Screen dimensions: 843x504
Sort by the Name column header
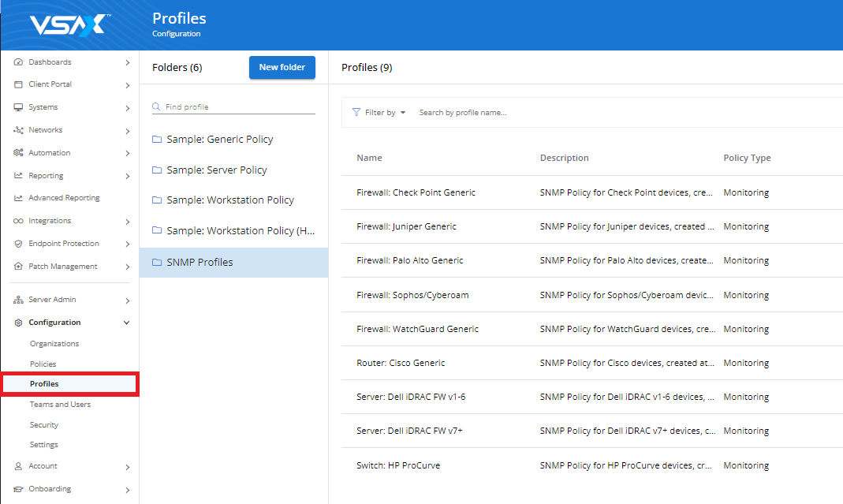369,158
